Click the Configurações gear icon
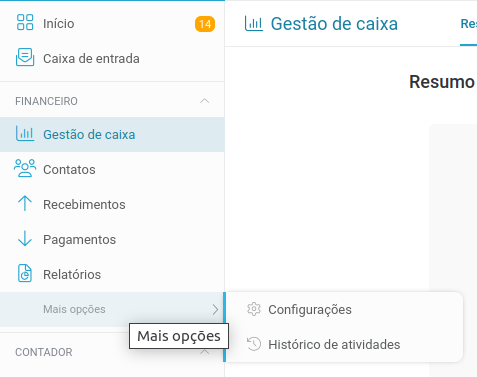Image resolution: width=477 pixels, height=377 pixels. 254,309
